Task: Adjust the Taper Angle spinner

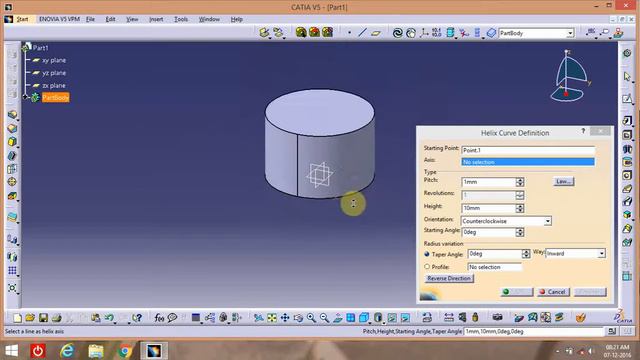Action: pyautogui.click(x=526, y=254)
